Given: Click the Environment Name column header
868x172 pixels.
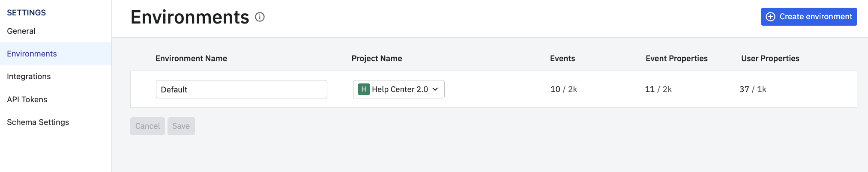Looking at the screenshot, I should pyautogui.click(x=191, y=58).
